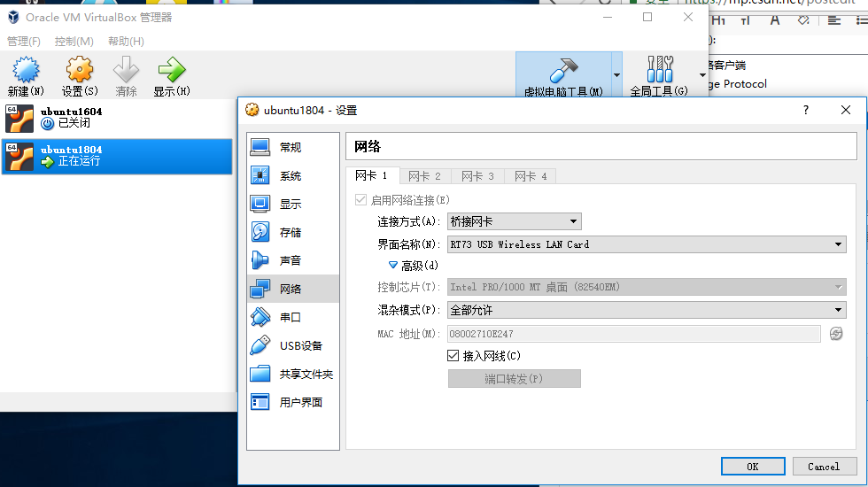
Task: Click the Discard (清除) arrow icon
Action: [126, 70]
